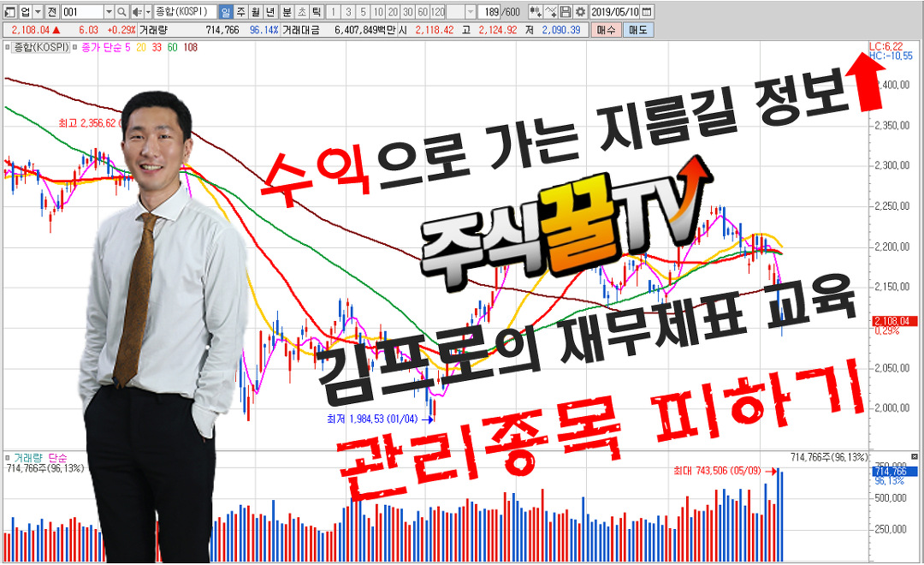Click the 001 index code input field
Screen dimensions: 924x565
[82, 12]
